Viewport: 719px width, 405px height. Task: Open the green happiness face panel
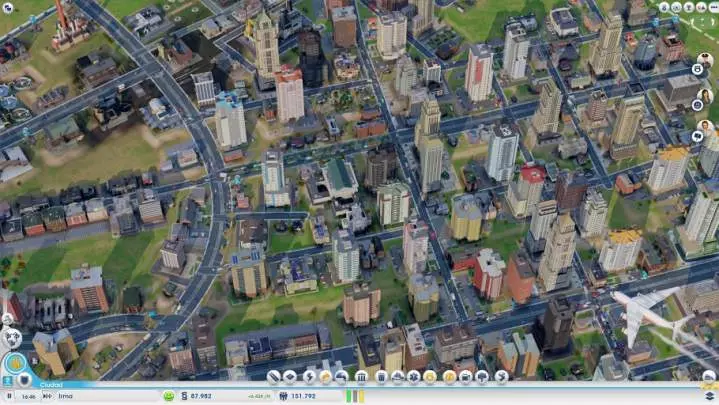click(x=169, y=396)
